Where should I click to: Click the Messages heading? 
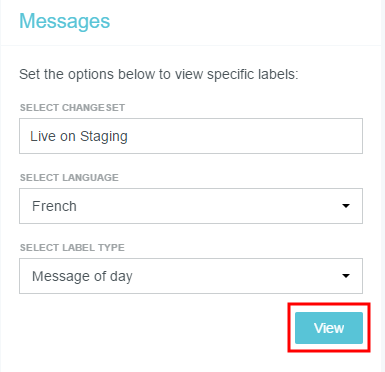pos(64,21)
